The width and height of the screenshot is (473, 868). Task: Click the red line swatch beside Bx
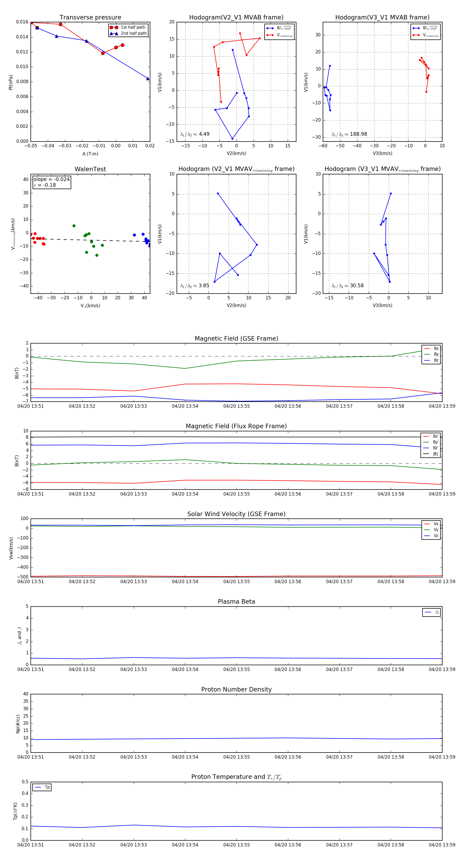click(427, 349)
